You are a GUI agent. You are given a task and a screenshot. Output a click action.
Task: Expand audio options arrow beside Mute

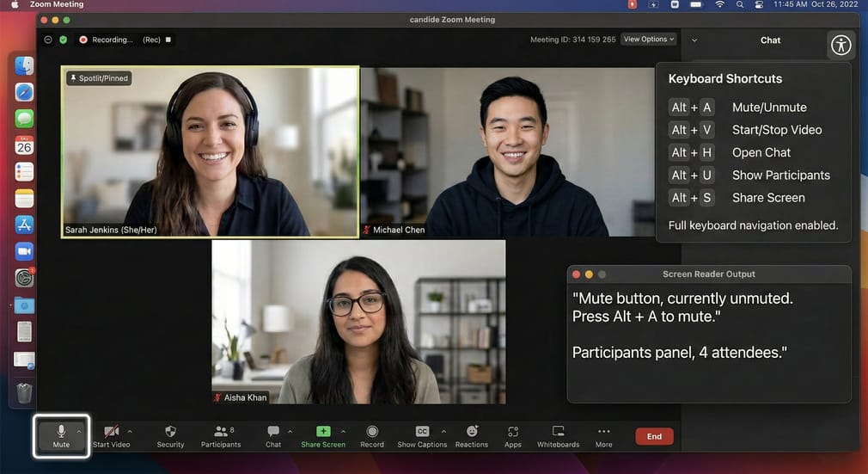79,431
